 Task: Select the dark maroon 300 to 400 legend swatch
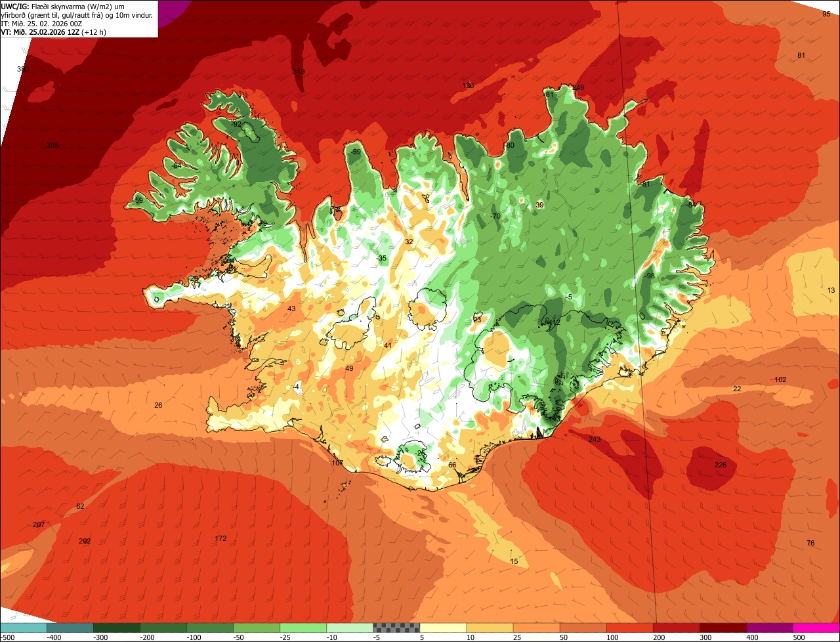point(723,628)
